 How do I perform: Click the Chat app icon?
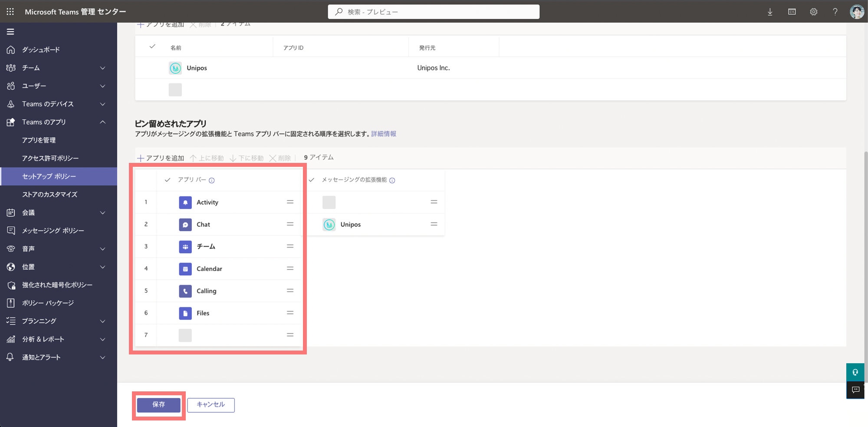[185, 225]
